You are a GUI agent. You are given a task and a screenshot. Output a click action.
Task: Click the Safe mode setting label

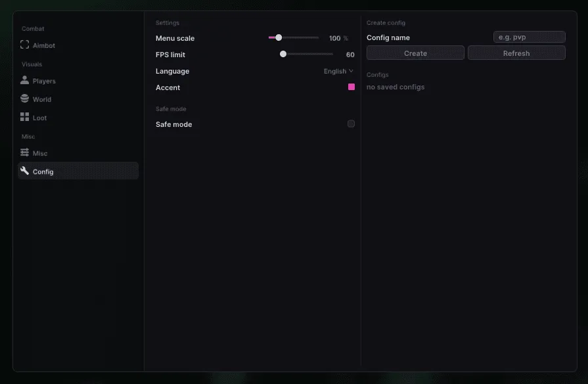174,124
